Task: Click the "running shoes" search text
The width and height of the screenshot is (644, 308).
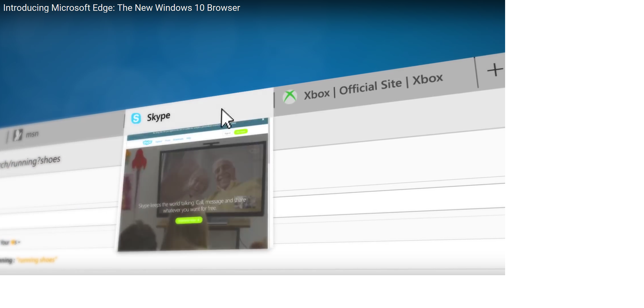Action: [37, 260]
